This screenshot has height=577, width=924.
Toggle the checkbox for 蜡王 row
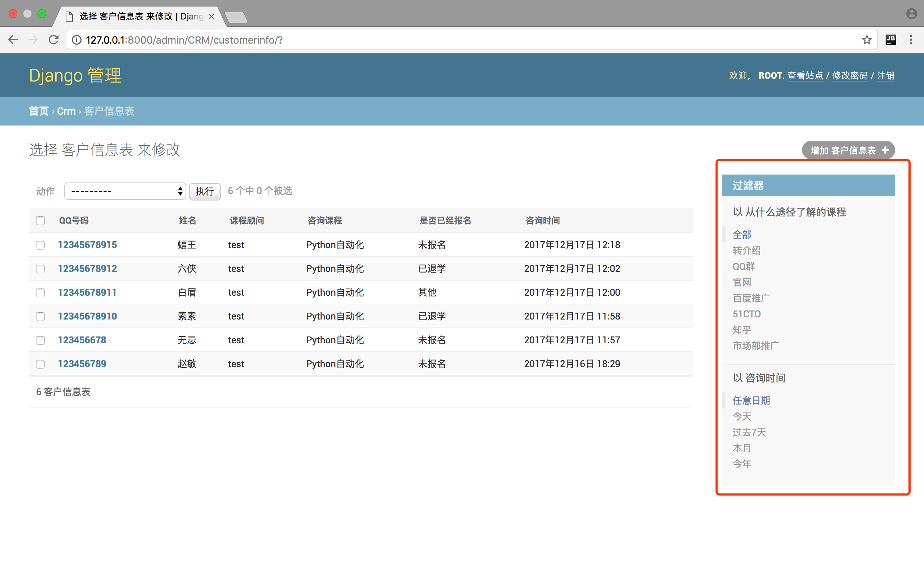point(40,245)
